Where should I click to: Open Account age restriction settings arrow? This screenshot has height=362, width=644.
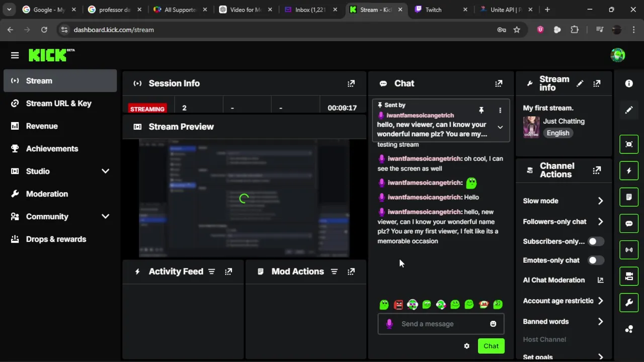600,301
